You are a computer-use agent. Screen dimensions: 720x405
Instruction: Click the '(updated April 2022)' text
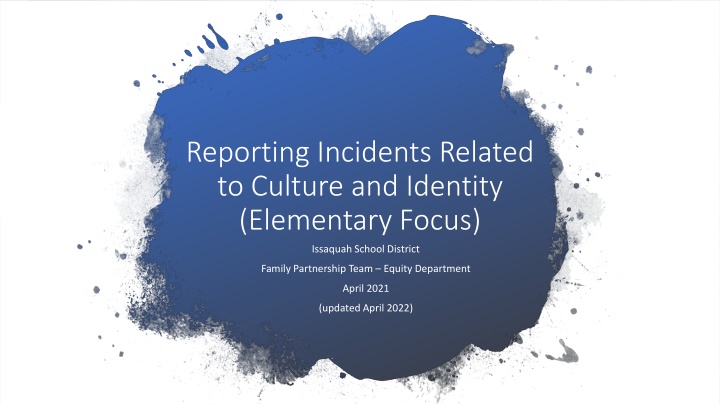[366, 308]
